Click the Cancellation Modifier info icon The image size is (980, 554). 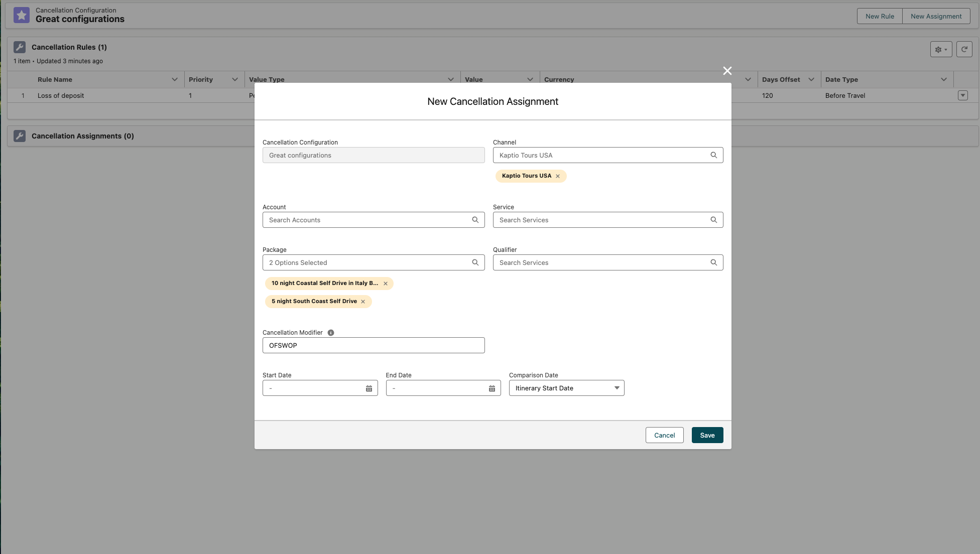click(x=331, y=333)
